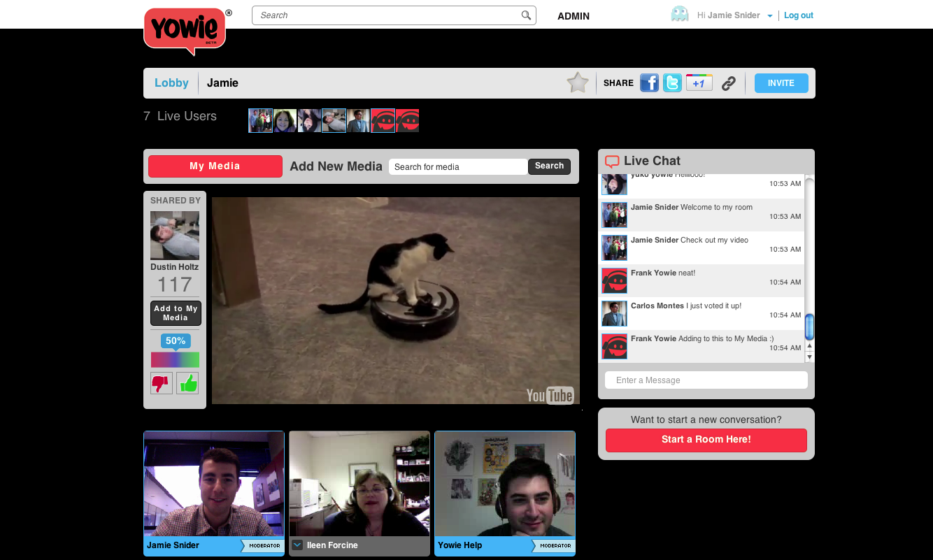This screenshot has width=933, height=560.
Task: Share the room on Twitter
Action: click(x=672, y=83)
